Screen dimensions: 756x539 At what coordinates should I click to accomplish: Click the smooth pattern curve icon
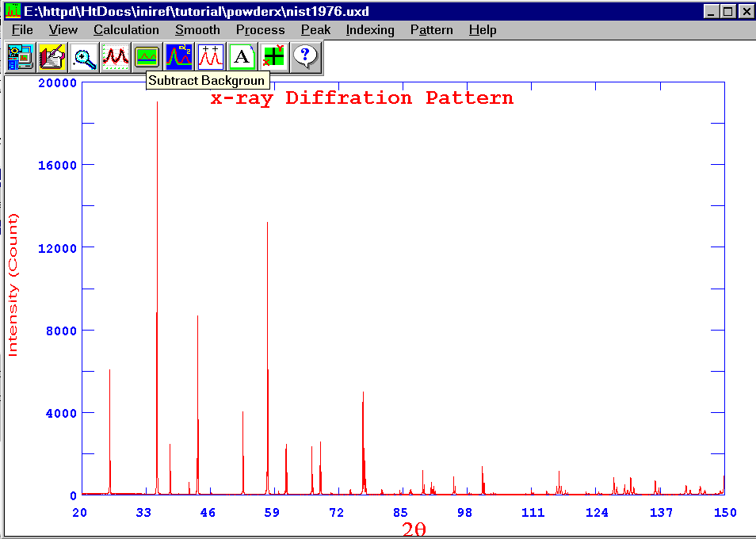coord(115,56)
